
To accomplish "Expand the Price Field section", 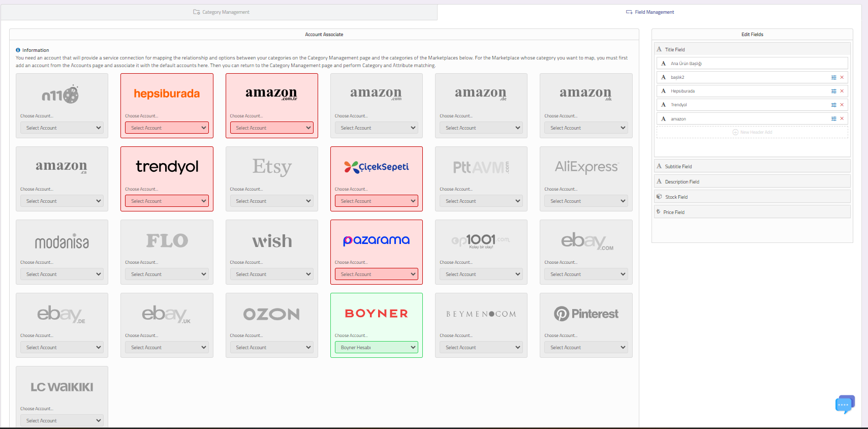I will pos(752,212).
